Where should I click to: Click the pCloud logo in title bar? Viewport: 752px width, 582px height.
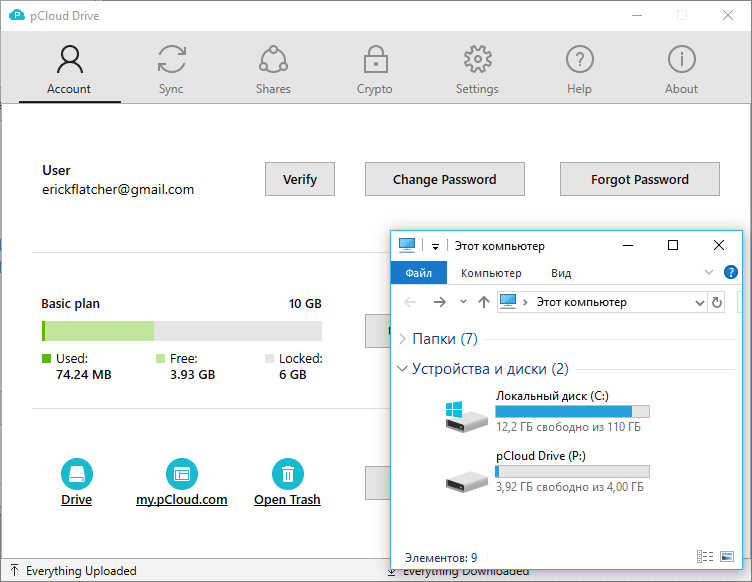click(17, 15)
